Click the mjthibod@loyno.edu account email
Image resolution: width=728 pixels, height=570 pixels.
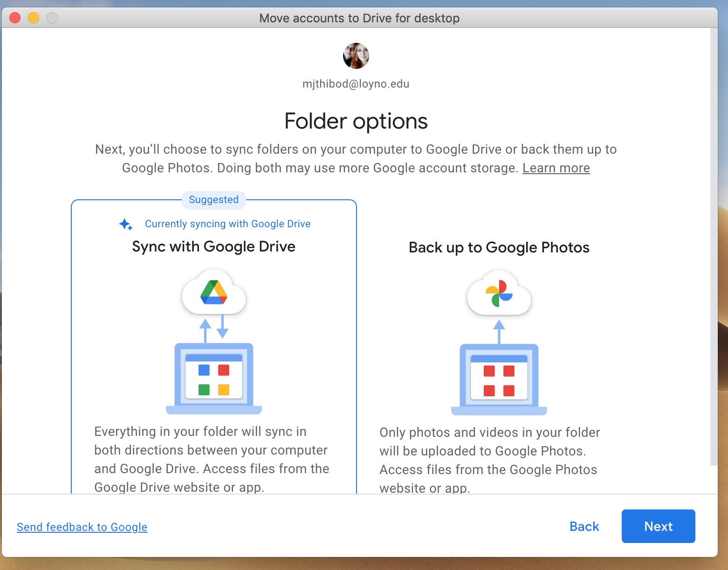[x=356, y=84]
